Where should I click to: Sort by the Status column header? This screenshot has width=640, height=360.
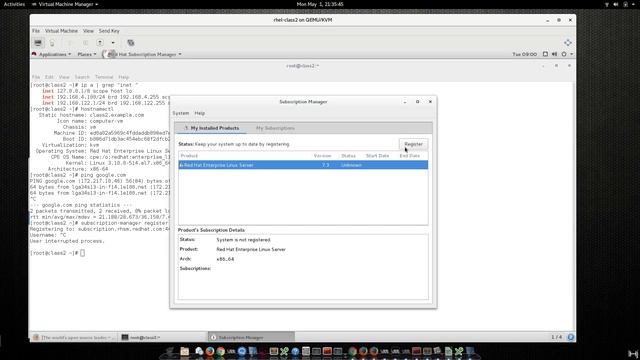(348, 156)
